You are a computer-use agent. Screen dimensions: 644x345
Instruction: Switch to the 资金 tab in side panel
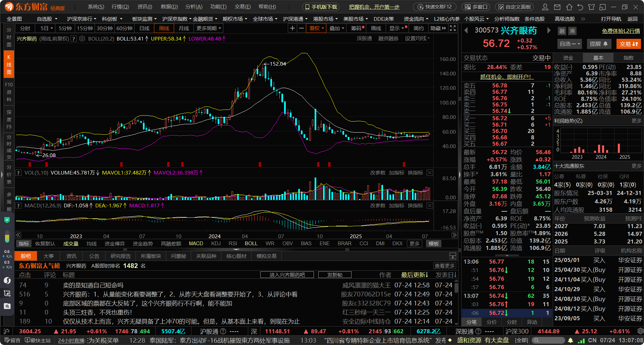tap(568, 58)
